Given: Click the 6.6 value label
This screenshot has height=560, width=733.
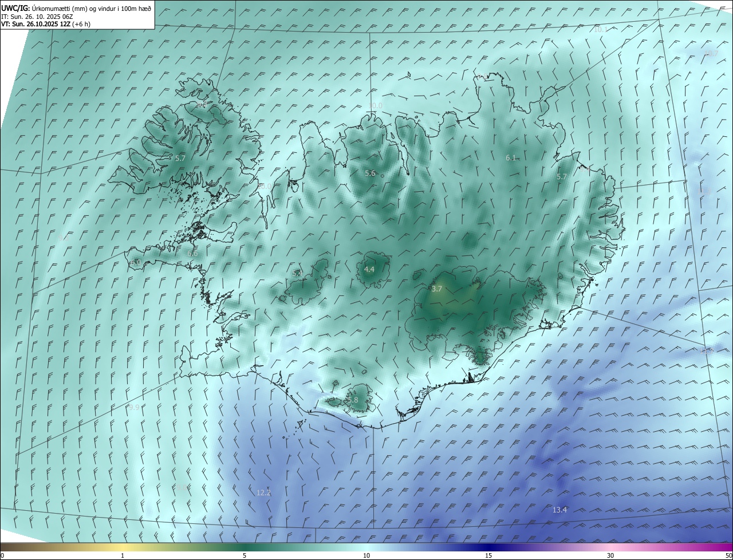Looking at the screenshot, I should coord(192,254).
